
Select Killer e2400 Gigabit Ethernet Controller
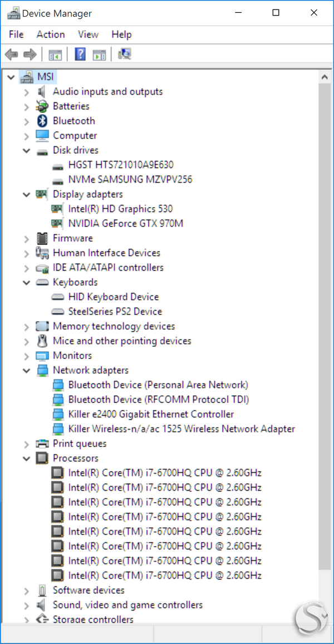pos(151,414)
